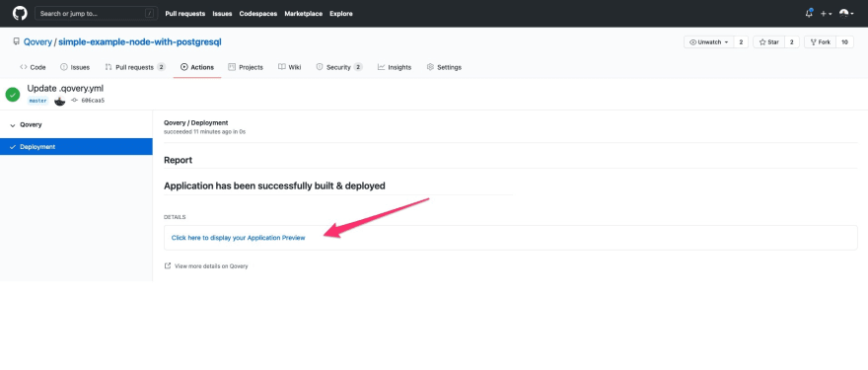View the watchers count 2

pyautogui.click(x=741, y=42)
